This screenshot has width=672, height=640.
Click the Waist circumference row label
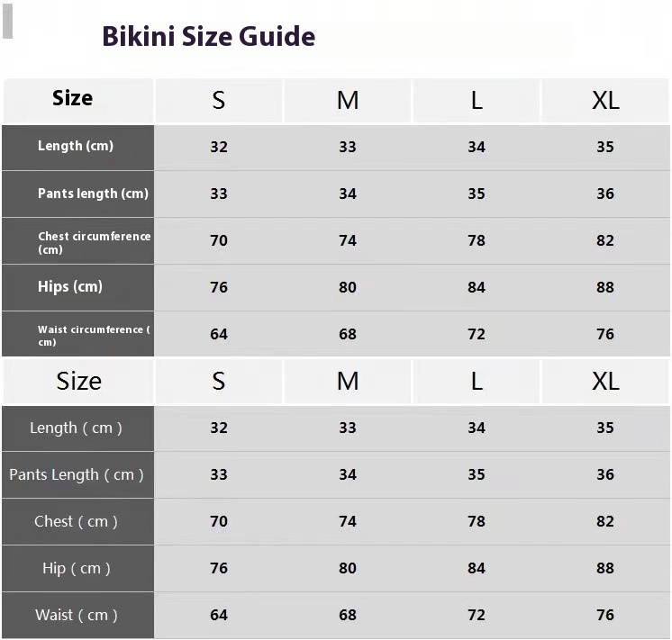coord(94,335)
